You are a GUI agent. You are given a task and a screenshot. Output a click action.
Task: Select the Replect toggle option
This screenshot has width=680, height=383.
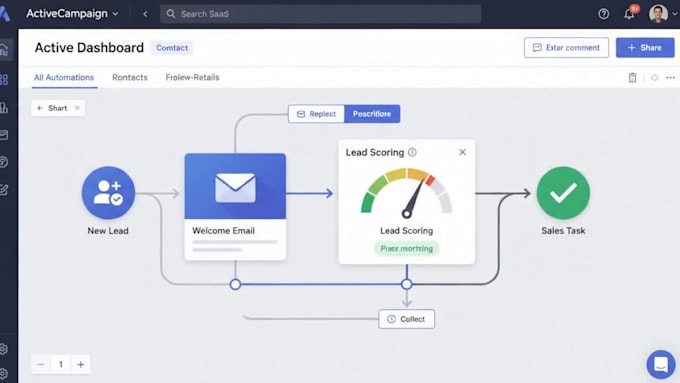[316, 114]
